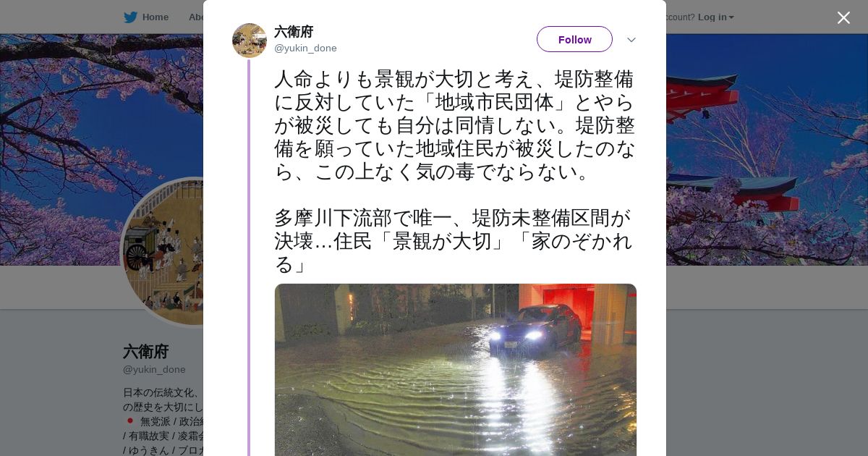Expand the Log in dropdown caret
868x456 pixels.
(731, 17)
